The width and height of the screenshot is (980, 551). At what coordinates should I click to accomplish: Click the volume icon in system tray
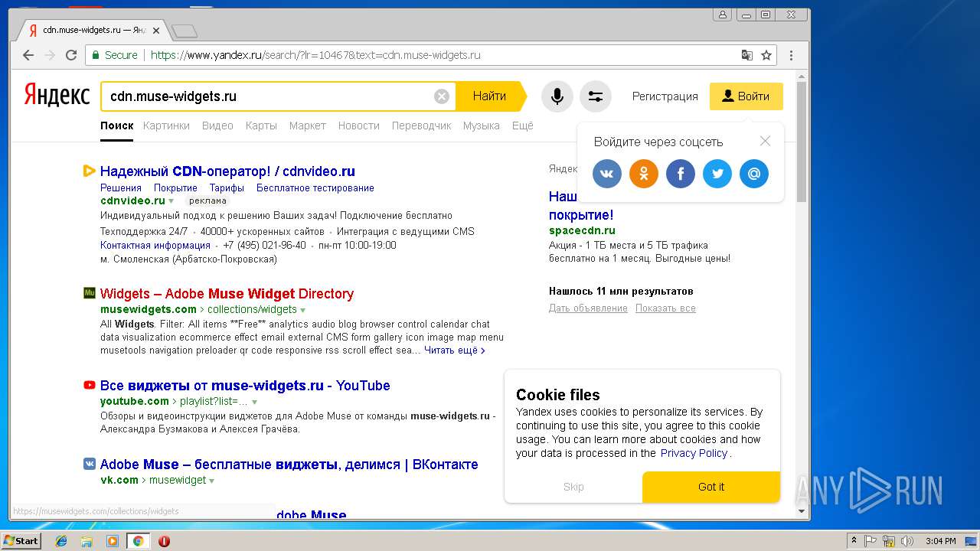907,541
